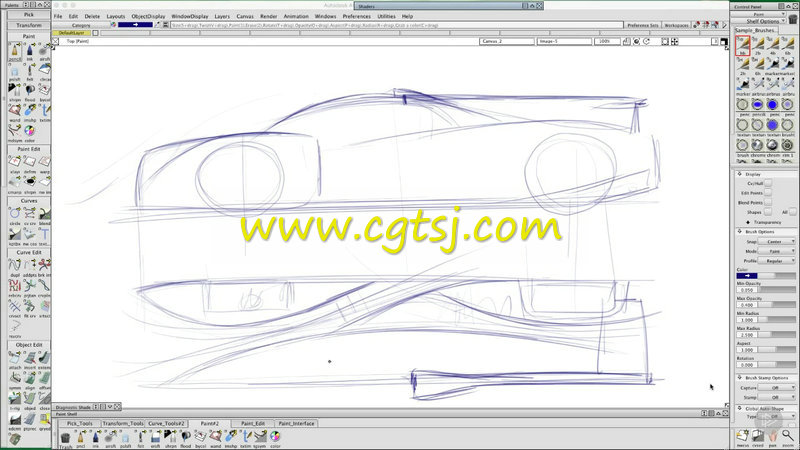The height and width of the screenshot is (450, 800).
Task: Select the cv crv curve tool
Action: point(30,216)
